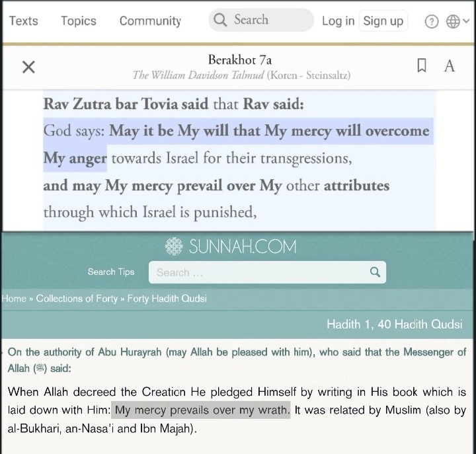Open text display settings A icon
Image resolution: width=476 pixels, height=454 pixels.
450,66
